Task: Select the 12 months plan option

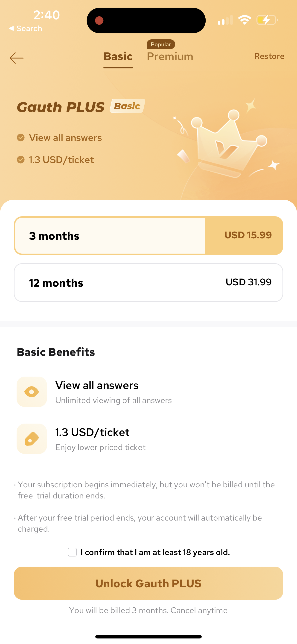Action: pos(148,283)
